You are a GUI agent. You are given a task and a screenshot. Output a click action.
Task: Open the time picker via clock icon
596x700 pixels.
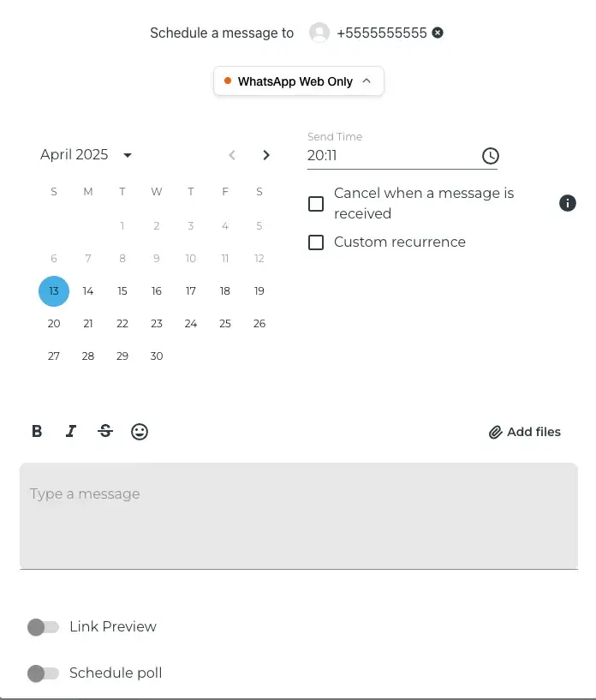tap(490, 156)
